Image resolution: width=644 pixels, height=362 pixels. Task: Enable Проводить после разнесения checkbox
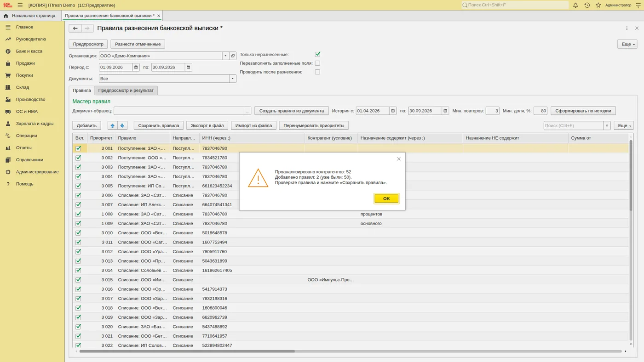point(317,72)
